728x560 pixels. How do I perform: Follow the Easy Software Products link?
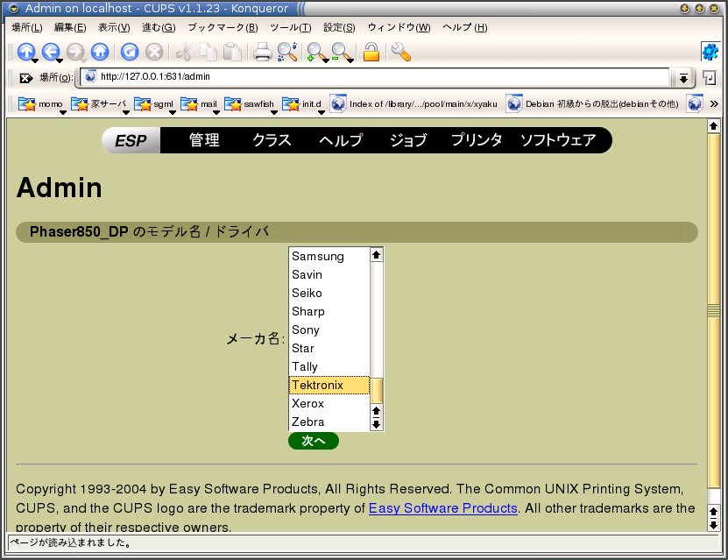[442, 508]
